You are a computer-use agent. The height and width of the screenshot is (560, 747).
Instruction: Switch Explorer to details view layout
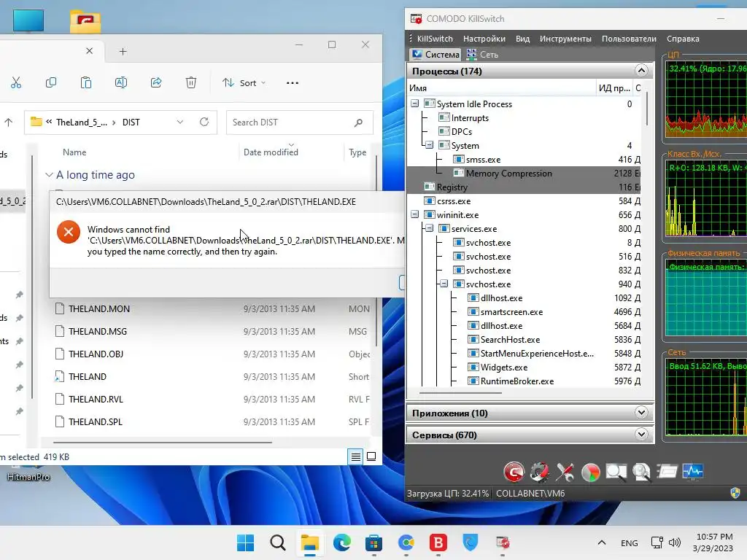pyautogui.click(x=356, y=456)
